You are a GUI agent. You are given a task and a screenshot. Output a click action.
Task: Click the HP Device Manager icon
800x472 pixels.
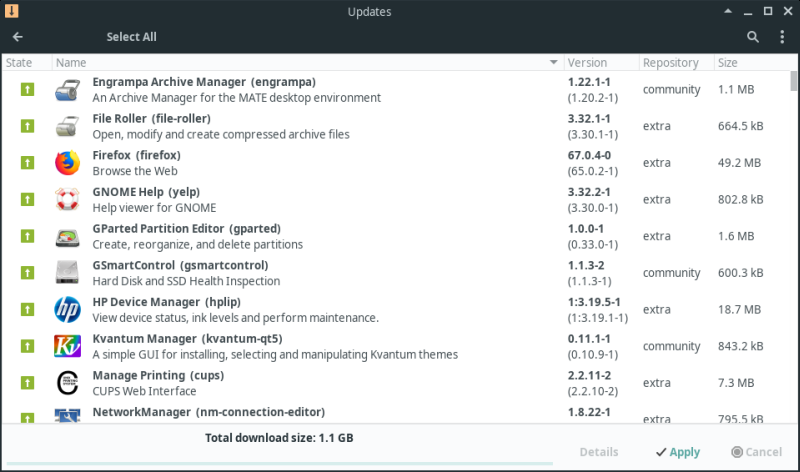click(67, 309)
